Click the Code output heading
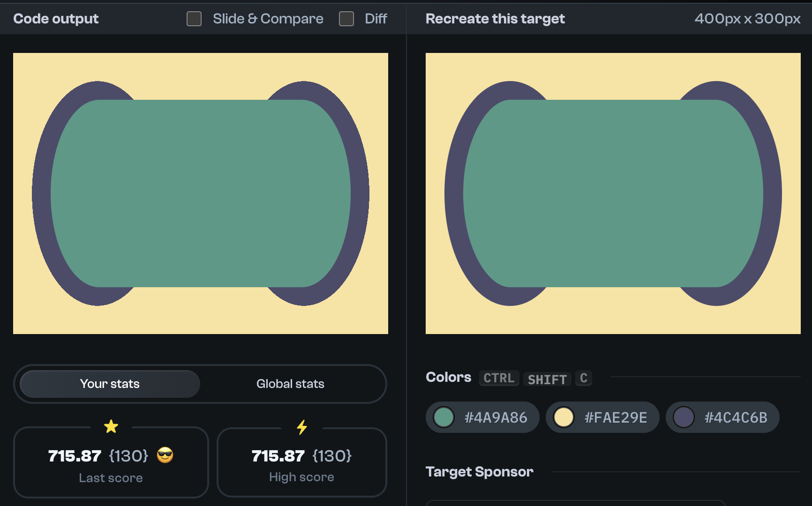The image size is (812, 506). (x=56, y=19)
